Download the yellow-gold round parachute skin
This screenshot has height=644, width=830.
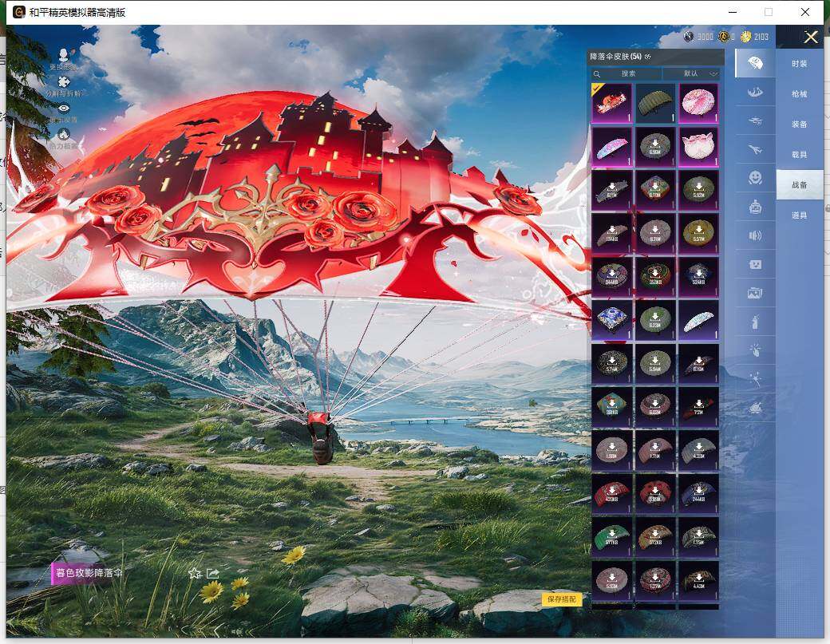698,233
